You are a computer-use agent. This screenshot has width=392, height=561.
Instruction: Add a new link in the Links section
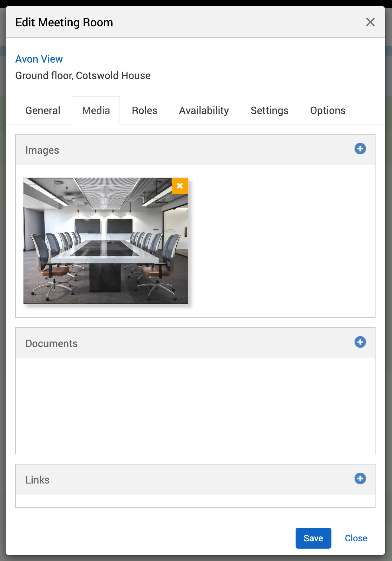[x=360, y=478]
